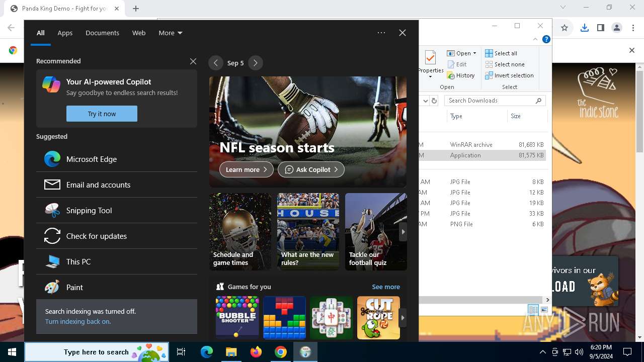Open Schedule and game times card
The width and height of the screenshot is (644, 362).
coord(240,232)
